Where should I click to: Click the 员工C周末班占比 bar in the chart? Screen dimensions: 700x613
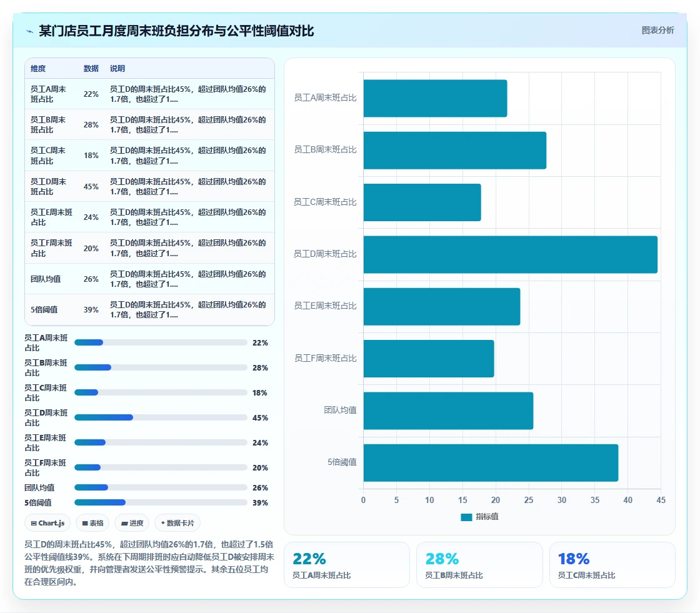pos(422,202)
